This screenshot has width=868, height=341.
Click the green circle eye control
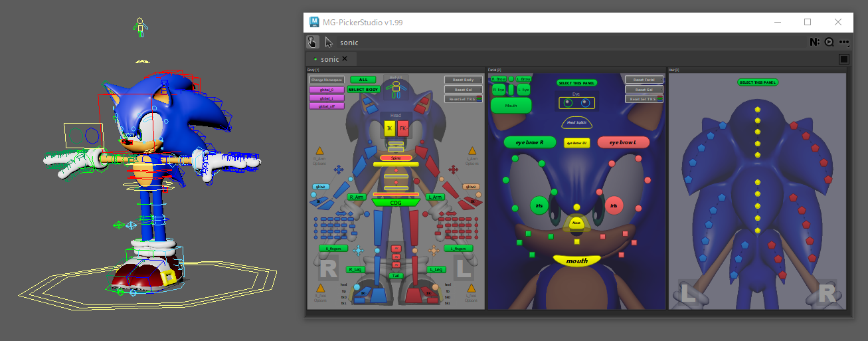coord(568,102)
